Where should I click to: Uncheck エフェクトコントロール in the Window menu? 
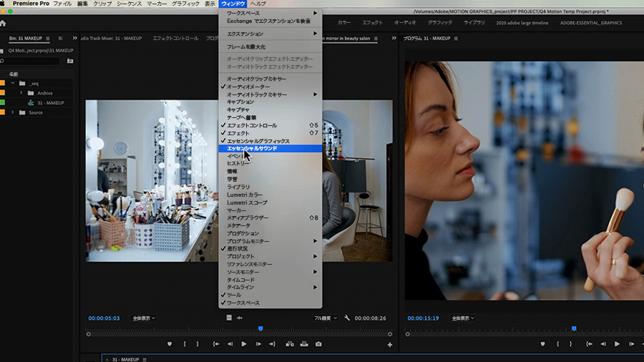click(270, 125)
